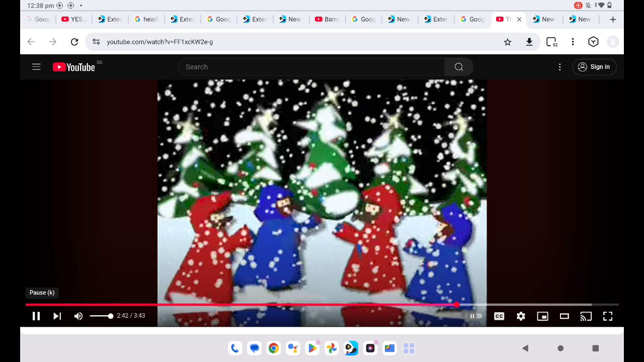Screen dimensions: 644x362
Task: Mute the video volume
Action: pos(78,316)
